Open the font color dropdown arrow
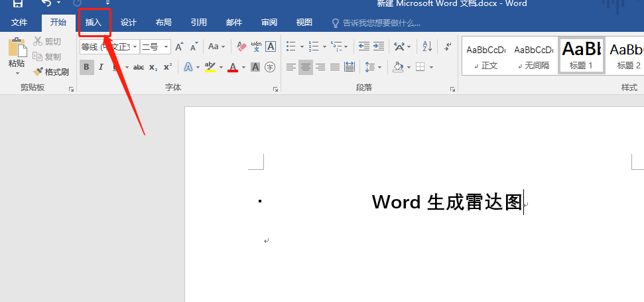The width and height of the screenshot is (644, 302). 243,68
